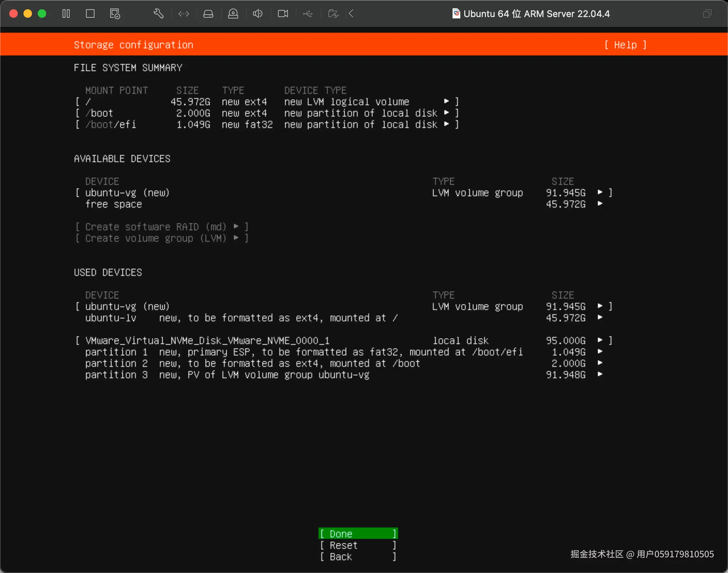Screen dimensions: 728x573
Task: Click the Reset button
Action: [x=358, y=545]
